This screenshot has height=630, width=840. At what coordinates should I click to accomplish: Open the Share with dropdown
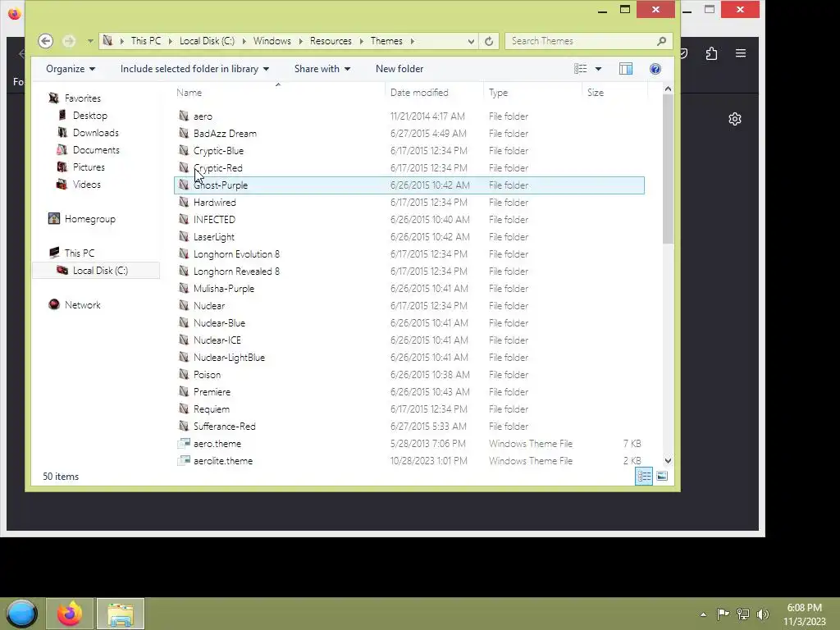point(322,69)
